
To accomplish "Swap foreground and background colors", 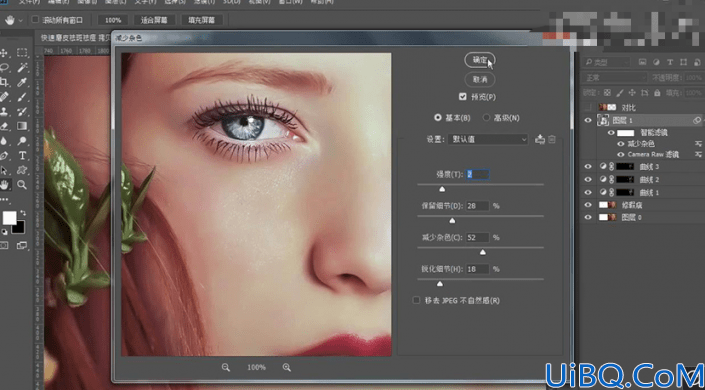I will (22, 212).
